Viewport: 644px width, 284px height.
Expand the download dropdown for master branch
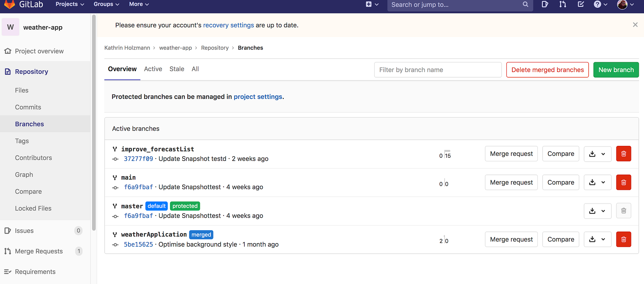point(597,211)
